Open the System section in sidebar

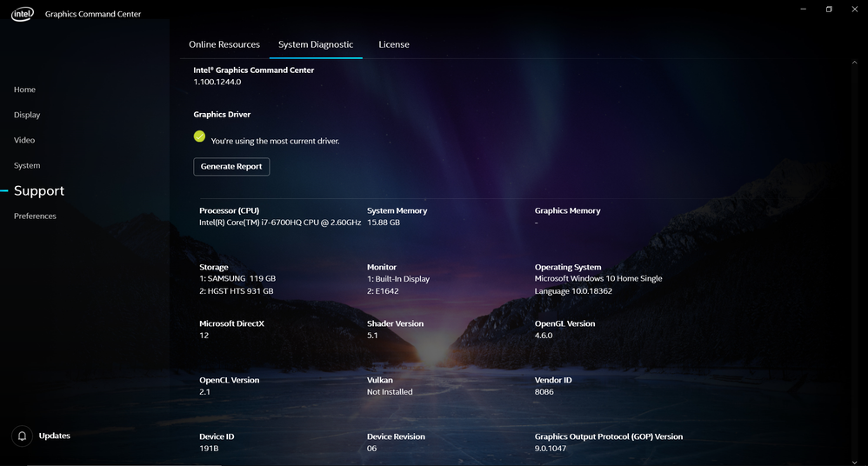pos(27,165)
